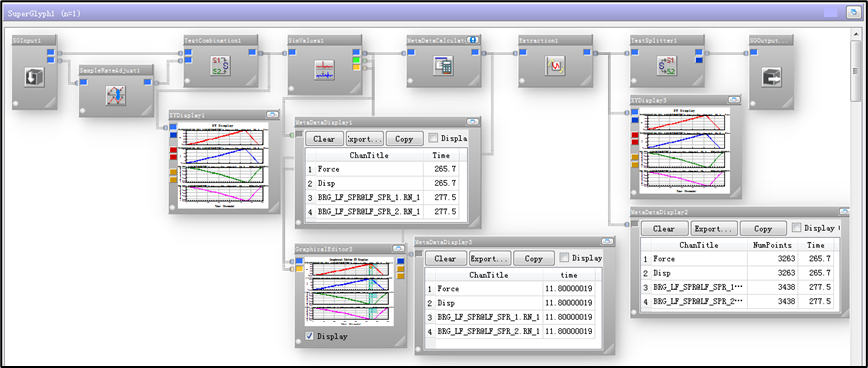
Task: Click the vertical scrollbar up arrow
Action: (x=856, y=33)
